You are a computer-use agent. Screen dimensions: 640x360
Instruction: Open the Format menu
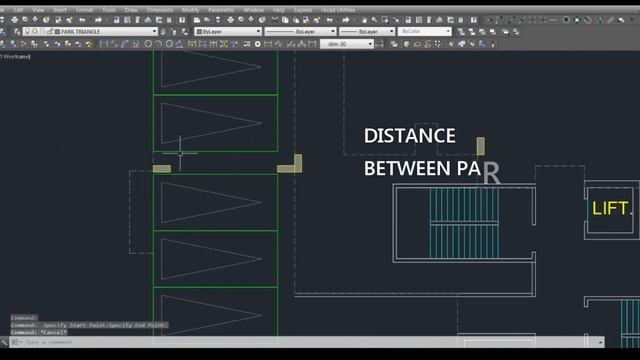(84, 10)
